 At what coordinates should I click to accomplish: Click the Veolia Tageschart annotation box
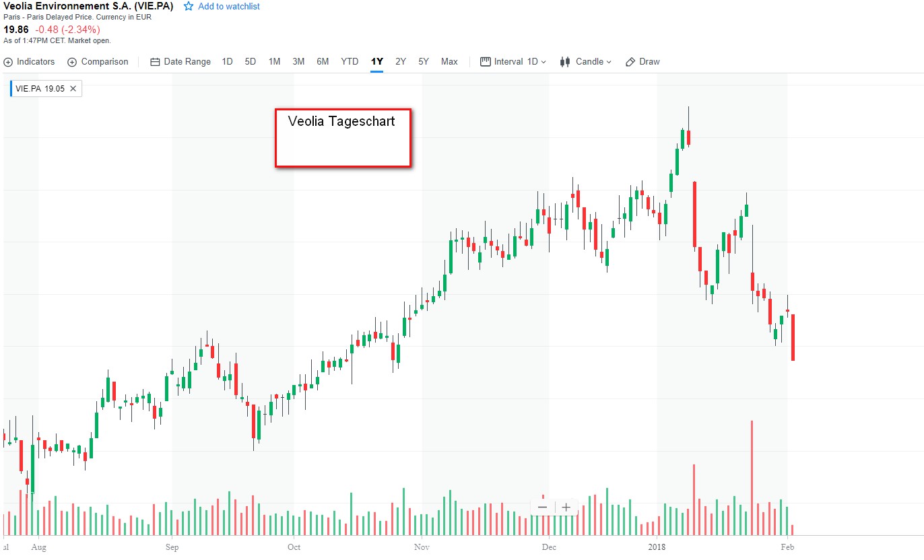click(343, 138)
